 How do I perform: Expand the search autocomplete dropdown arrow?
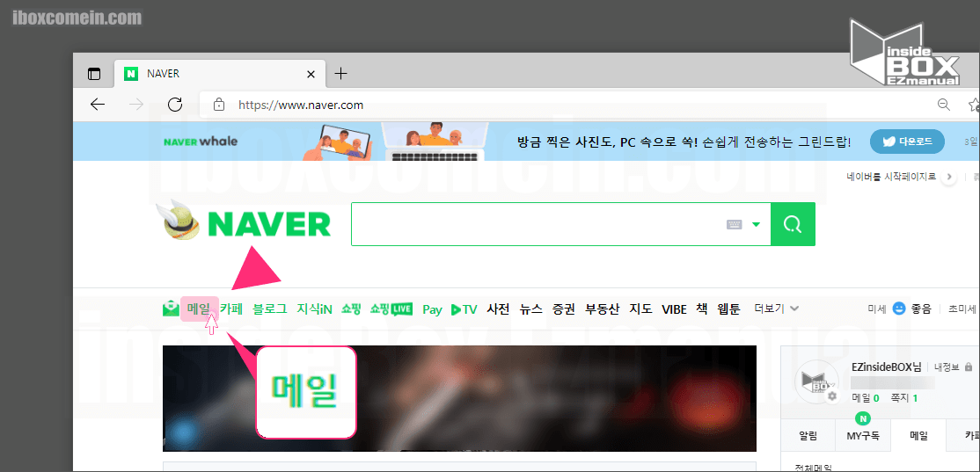click(x=756, y=225)
